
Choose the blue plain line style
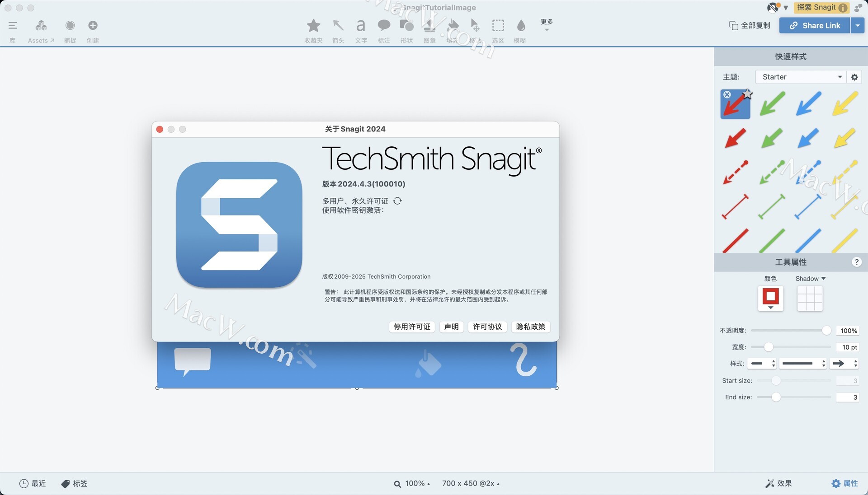click(808, 240)
